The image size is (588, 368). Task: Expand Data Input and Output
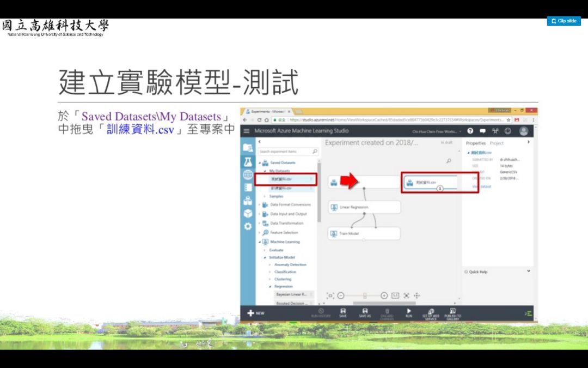point(260,214)
